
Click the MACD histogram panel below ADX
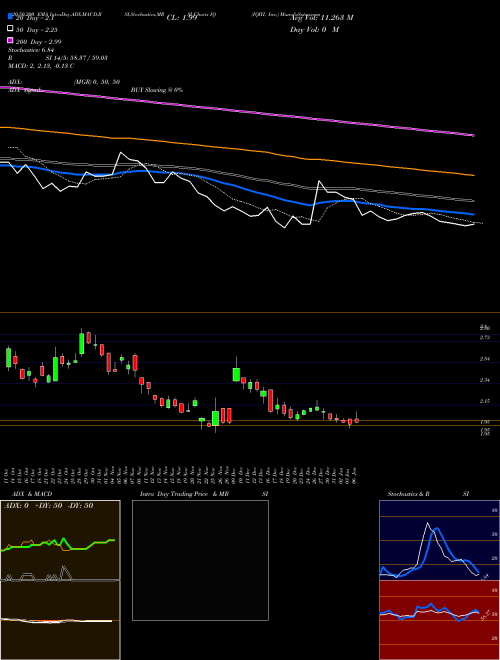60,620
